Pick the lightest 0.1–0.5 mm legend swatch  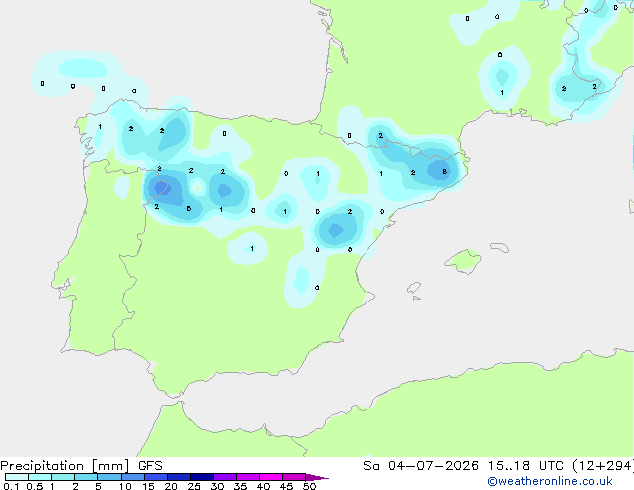point(17,477)
